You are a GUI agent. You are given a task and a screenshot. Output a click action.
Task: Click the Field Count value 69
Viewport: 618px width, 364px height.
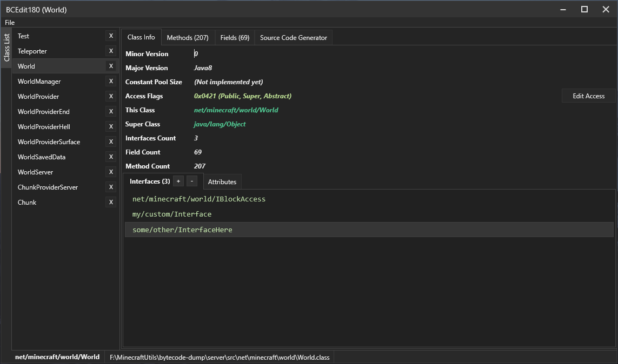tap(198, 152)
